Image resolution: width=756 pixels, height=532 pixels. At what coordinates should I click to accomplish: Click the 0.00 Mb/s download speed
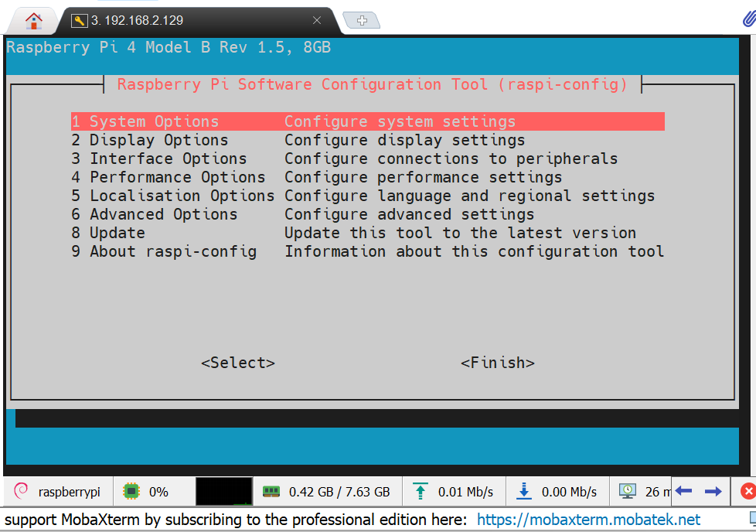[x=569, y=492]
